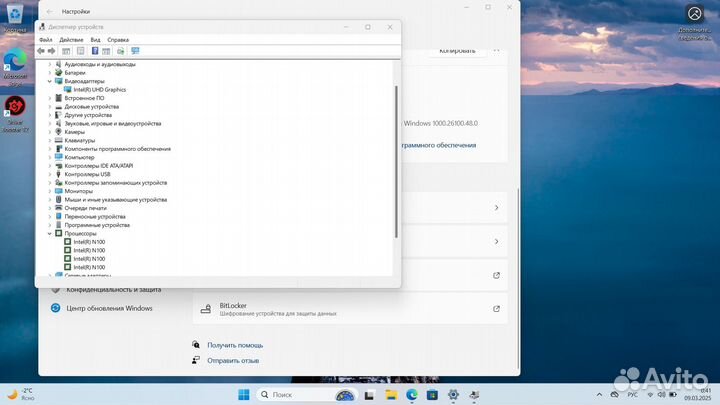Click the Back arrow in Device Manager toolbar
Viewport: 720px width, 405px height.
point(41,51)
